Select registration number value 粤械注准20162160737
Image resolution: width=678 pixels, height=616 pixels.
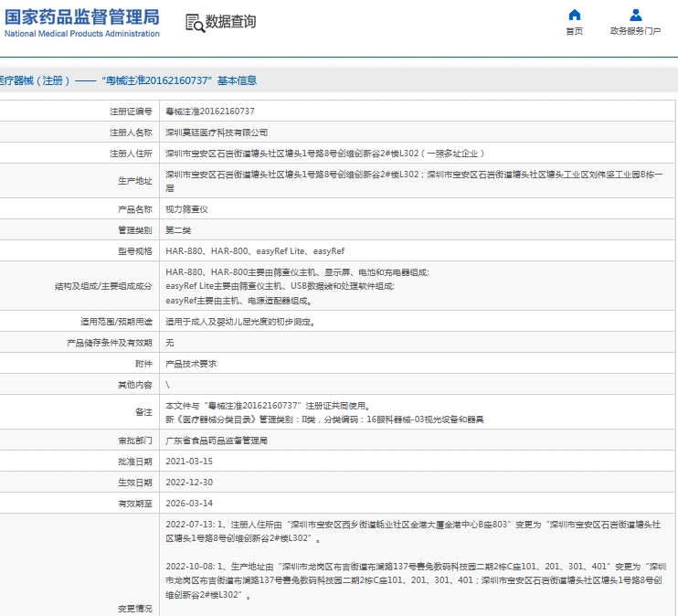coord(210,112)
